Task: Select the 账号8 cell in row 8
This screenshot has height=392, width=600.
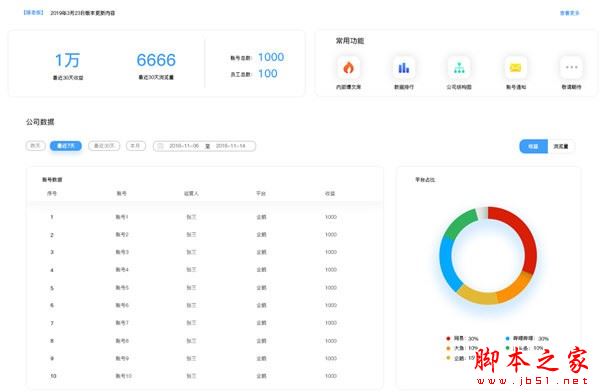Action: click(122, 341)
